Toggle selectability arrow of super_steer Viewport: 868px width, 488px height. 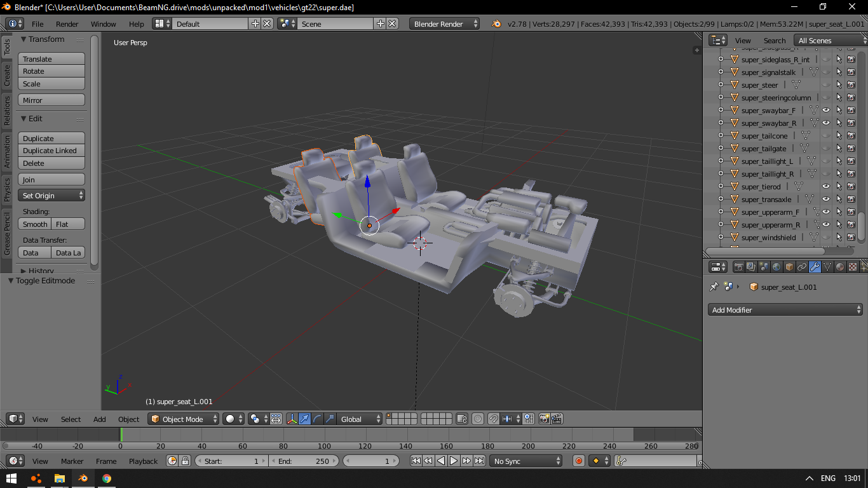click(x=839, y=85)
